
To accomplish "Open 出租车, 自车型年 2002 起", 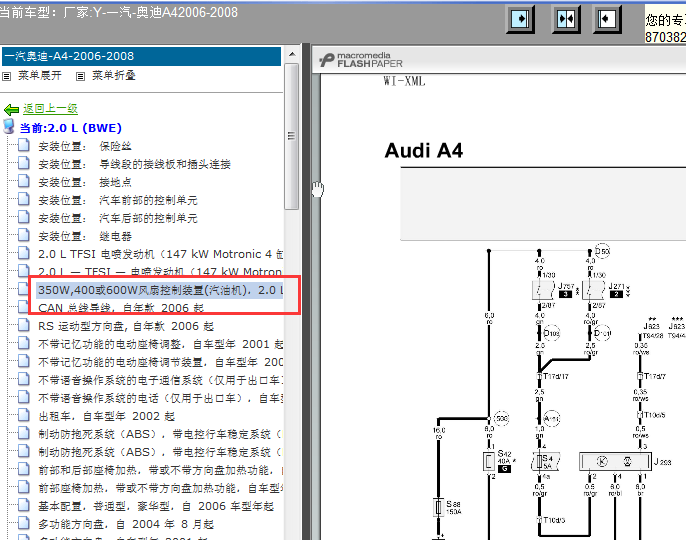I will 106,417.
